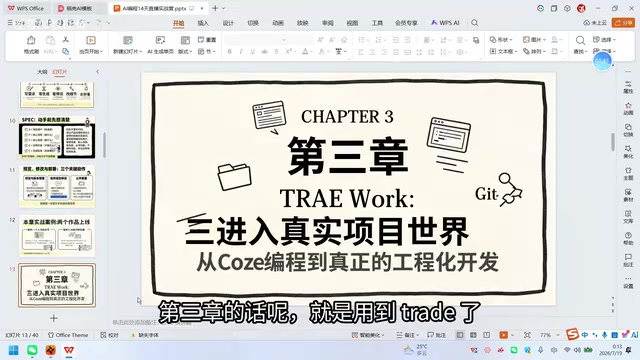
Task: Open the 主题 side panel icon
Action: point(628,173)
